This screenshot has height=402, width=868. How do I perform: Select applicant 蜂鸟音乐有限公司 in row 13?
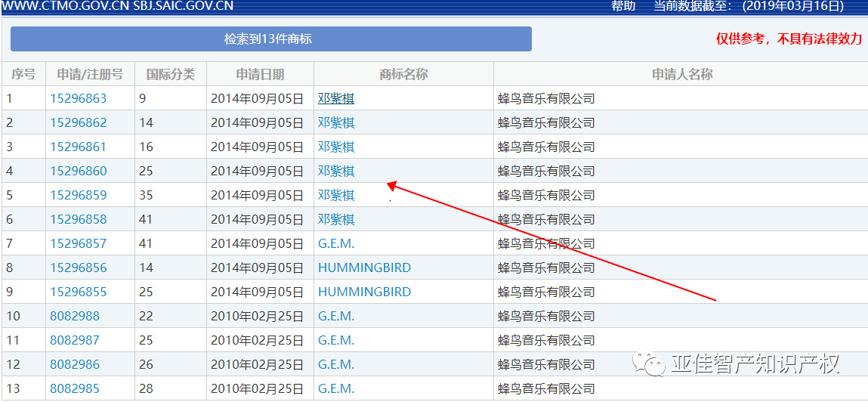(546, 388)
